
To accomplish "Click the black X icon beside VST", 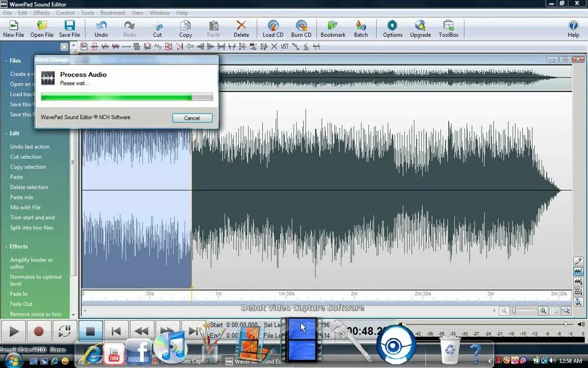I will (x=274, y=47).
